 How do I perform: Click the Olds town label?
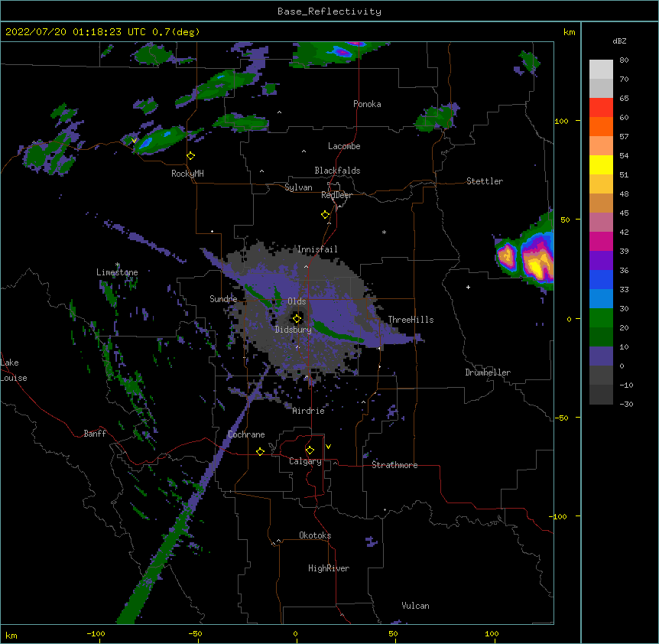click(297, 301)
